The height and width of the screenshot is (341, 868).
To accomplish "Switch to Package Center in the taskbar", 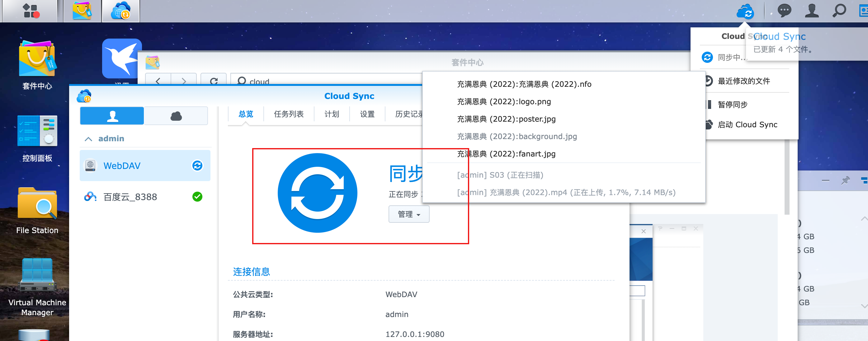I will tap(82, 11).
